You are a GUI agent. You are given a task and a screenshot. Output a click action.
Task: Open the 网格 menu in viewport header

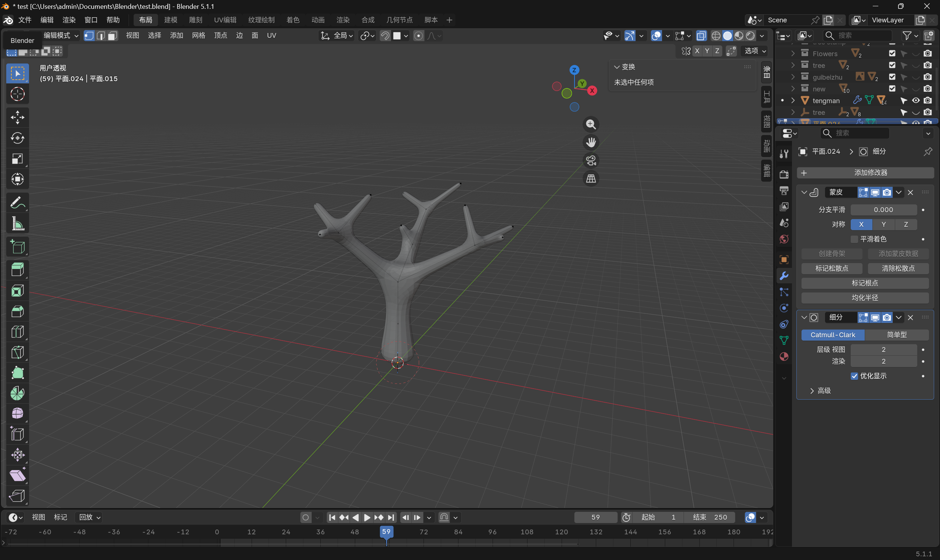pos(199,36)
